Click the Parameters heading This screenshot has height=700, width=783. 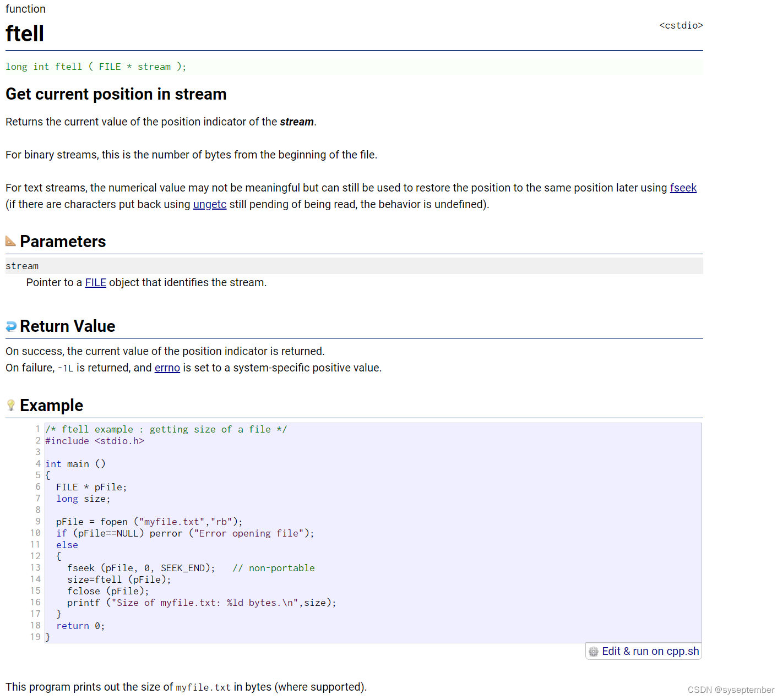[63, 242]
